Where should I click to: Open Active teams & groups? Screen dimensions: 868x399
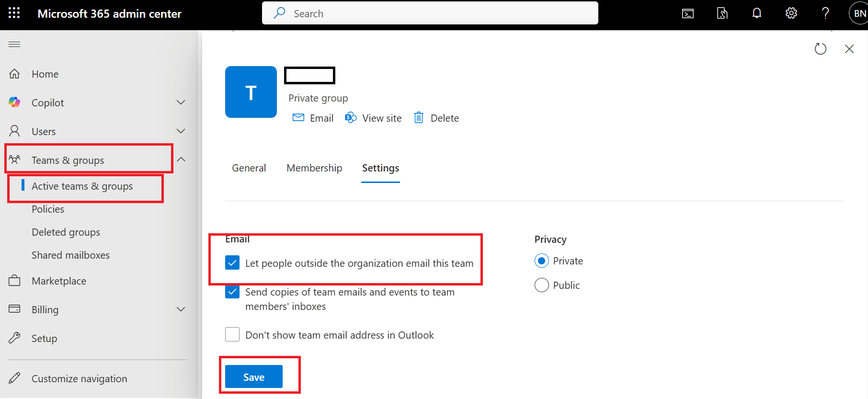pyautogui.click(x=82, y=186)
